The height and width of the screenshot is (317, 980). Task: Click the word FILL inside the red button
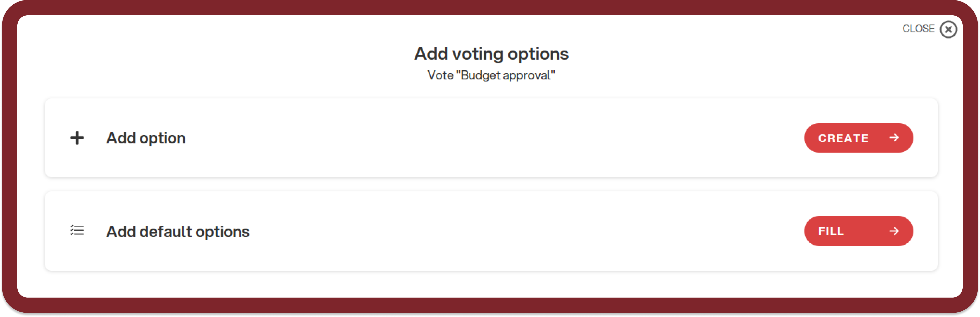831,231
